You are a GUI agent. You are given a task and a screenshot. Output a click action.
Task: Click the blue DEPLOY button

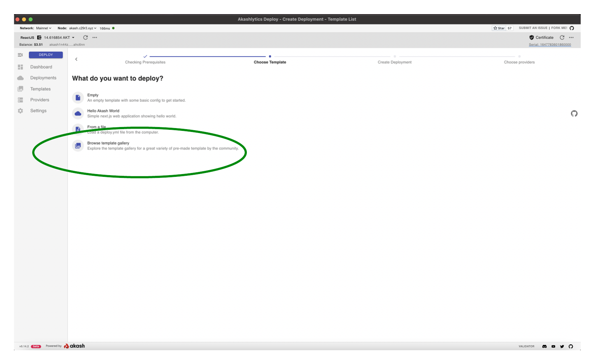46,55
